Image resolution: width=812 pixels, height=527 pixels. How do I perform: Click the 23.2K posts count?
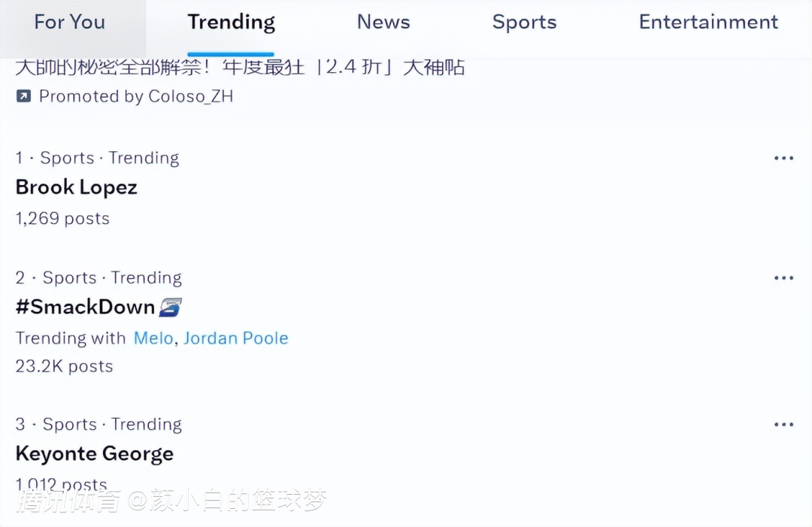[64, 366]
